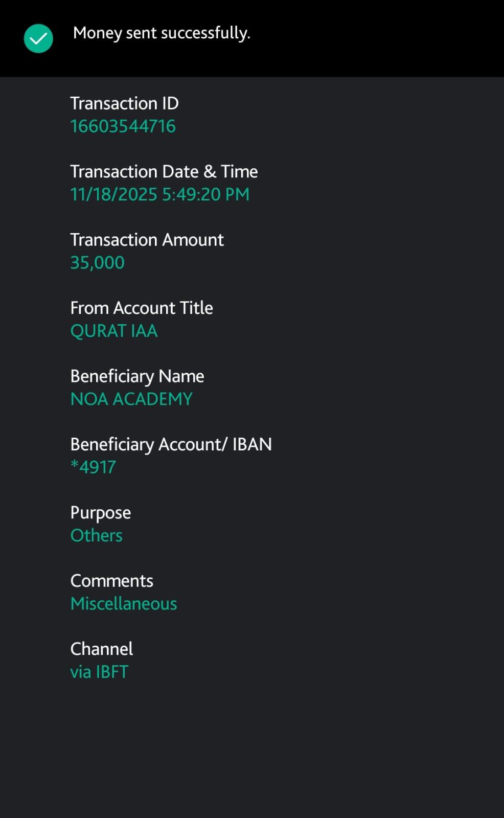Select transaction ID number 16603544716
Image resolution: width=504 pixels, height=818 pixels.
coord(123,126)
